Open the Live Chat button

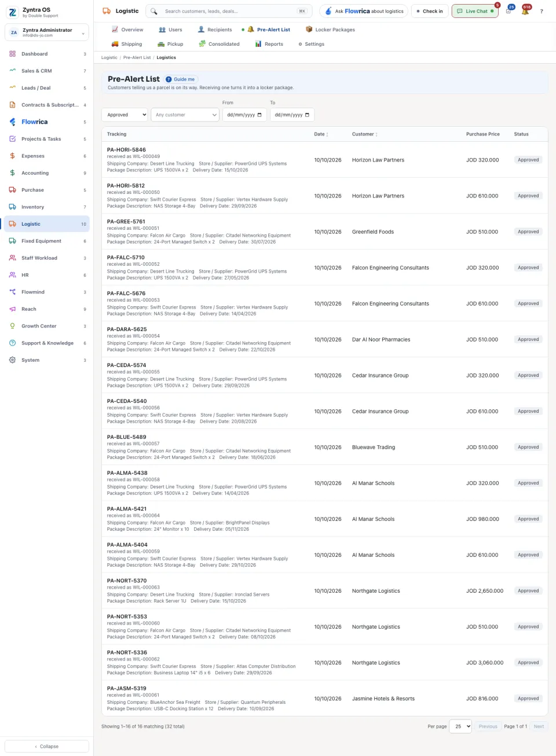click(x=475, y=11)
